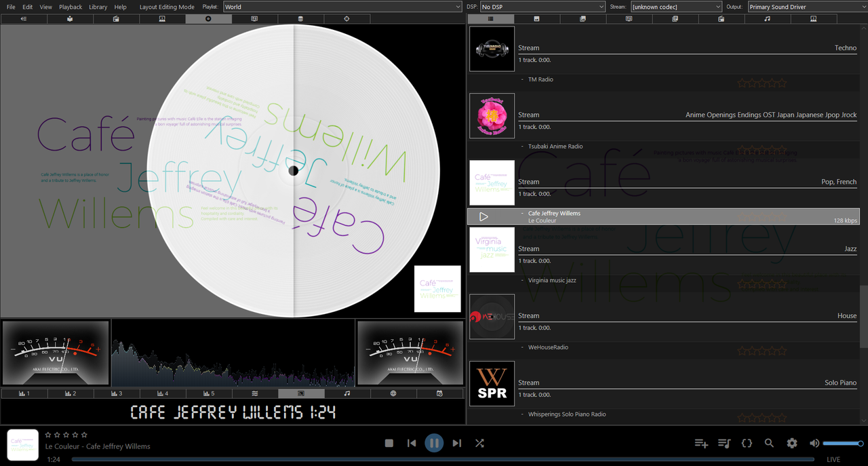The width and height of the screenshot is (868, 466).
Task: Open the search magnifier
Action: [x=769, y=443]
